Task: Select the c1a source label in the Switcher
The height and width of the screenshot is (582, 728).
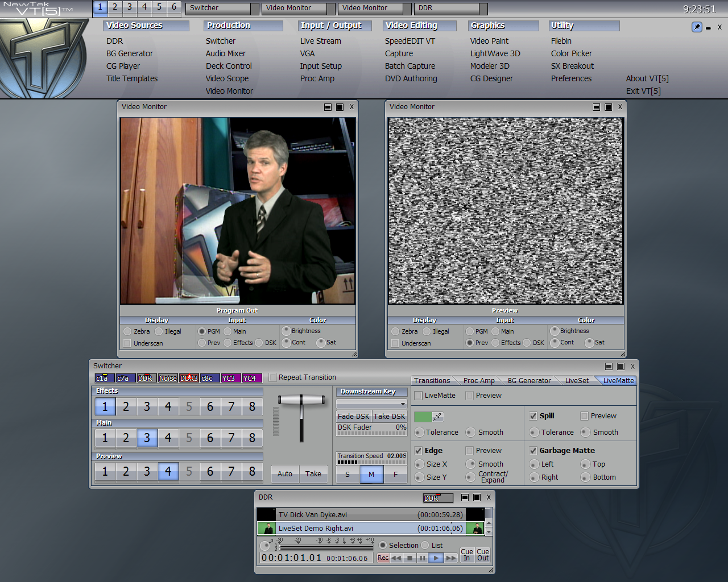Action: 105,378
